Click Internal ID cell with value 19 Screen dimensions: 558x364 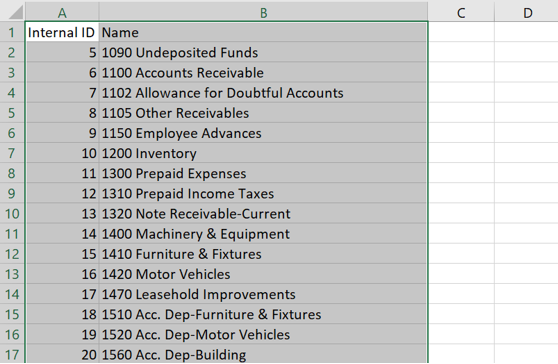click(x=62, y=334)
